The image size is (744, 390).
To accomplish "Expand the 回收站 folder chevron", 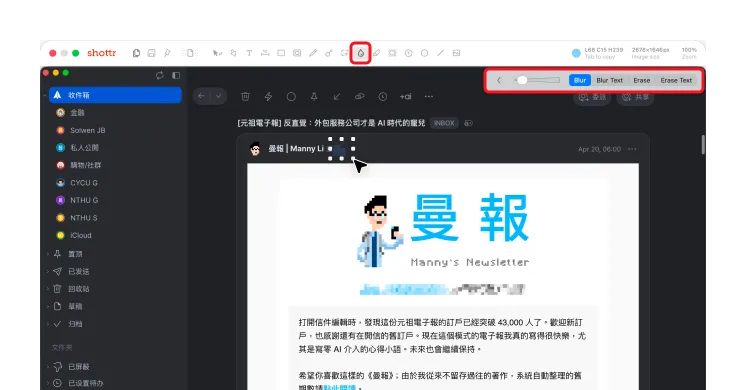I will 48,288.
